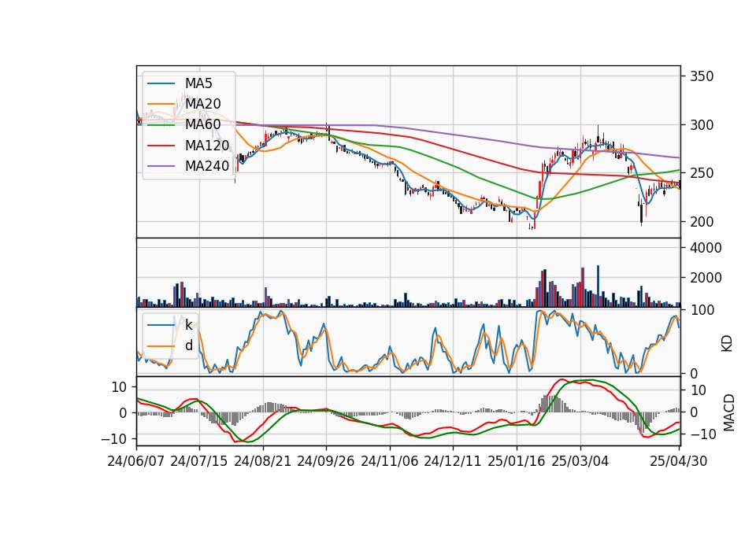
Task: Click the 350 price axis label
Action: (702, 76)
